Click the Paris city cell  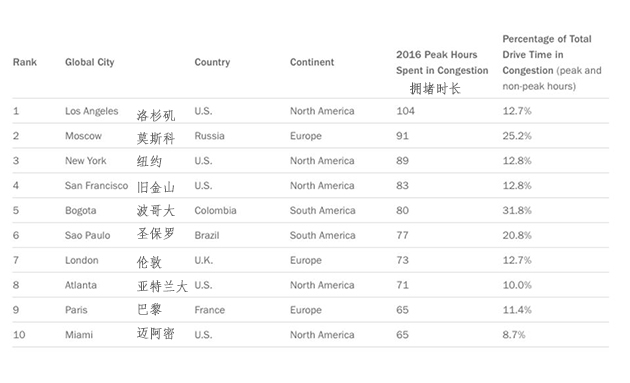[76, 310]
